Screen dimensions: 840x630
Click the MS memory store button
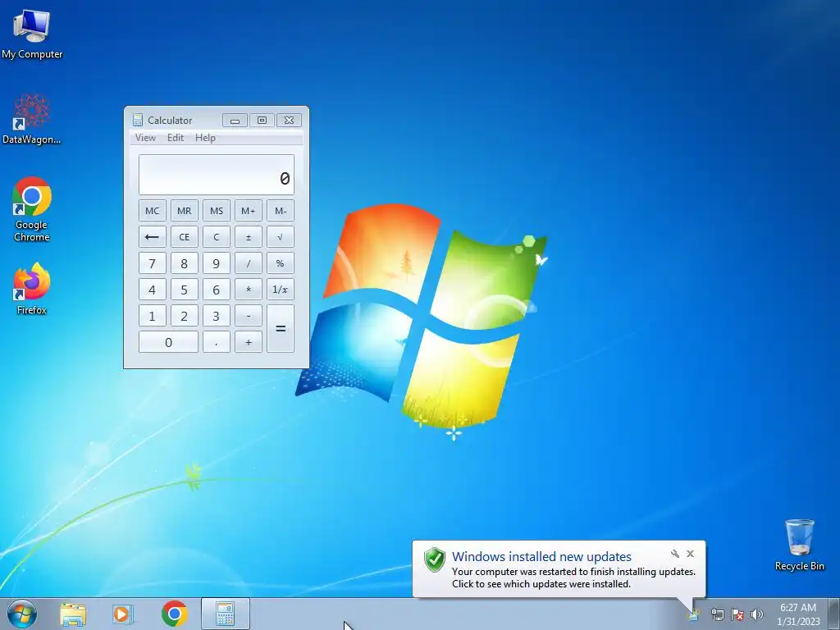(217, 211)
